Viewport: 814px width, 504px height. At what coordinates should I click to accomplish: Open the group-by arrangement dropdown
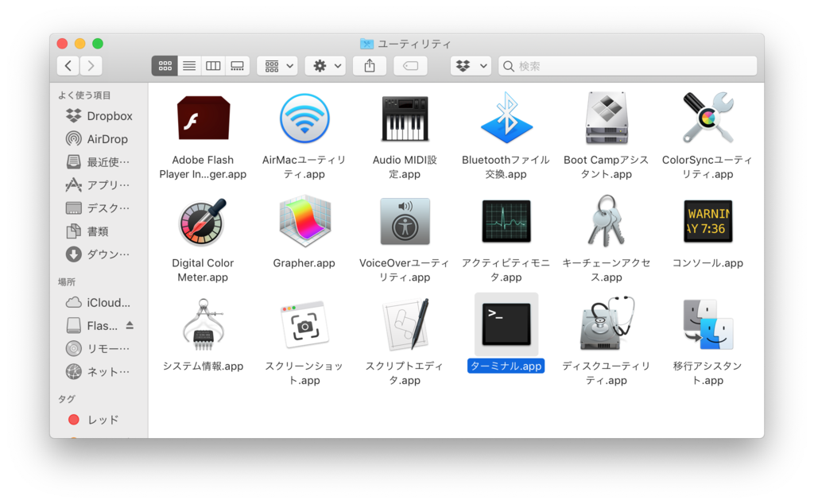tap(277, 66)
